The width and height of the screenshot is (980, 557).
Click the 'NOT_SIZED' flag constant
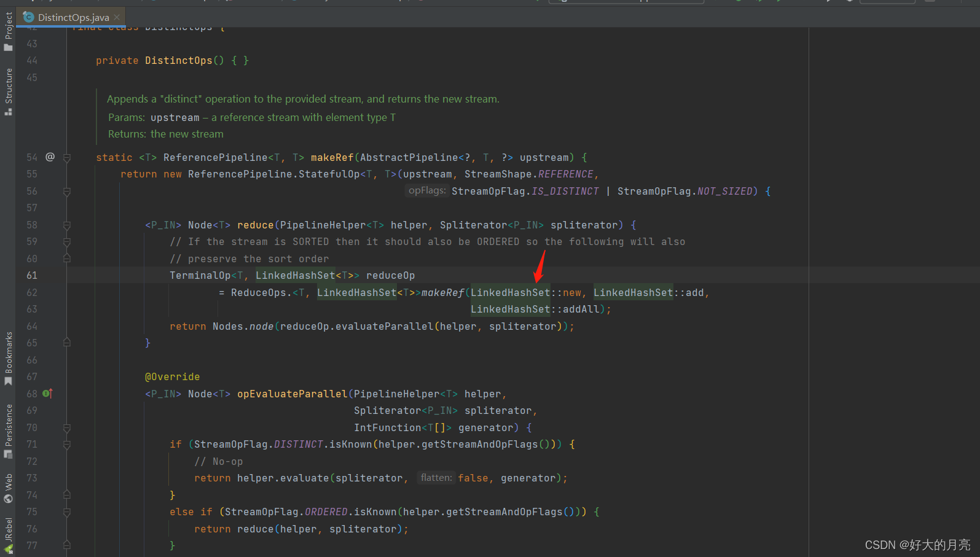coord(725,191)
